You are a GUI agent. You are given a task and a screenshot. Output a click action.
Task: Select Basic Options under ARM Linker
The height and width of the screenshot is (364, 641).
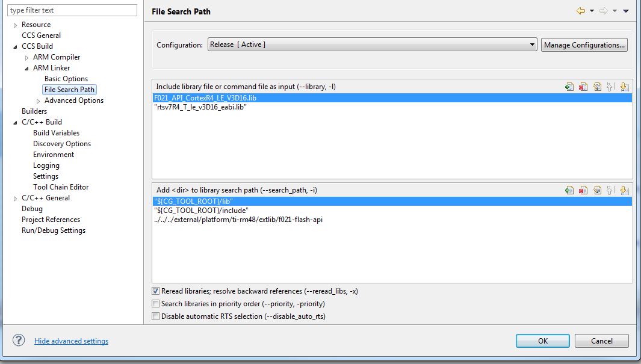(x=66, y=79)
